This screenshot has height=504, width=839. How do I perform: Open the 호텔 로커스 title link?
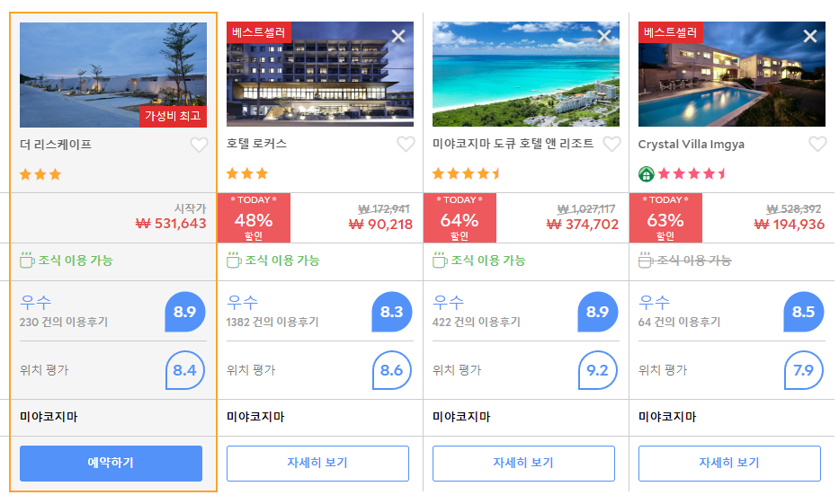pos(256,144)
